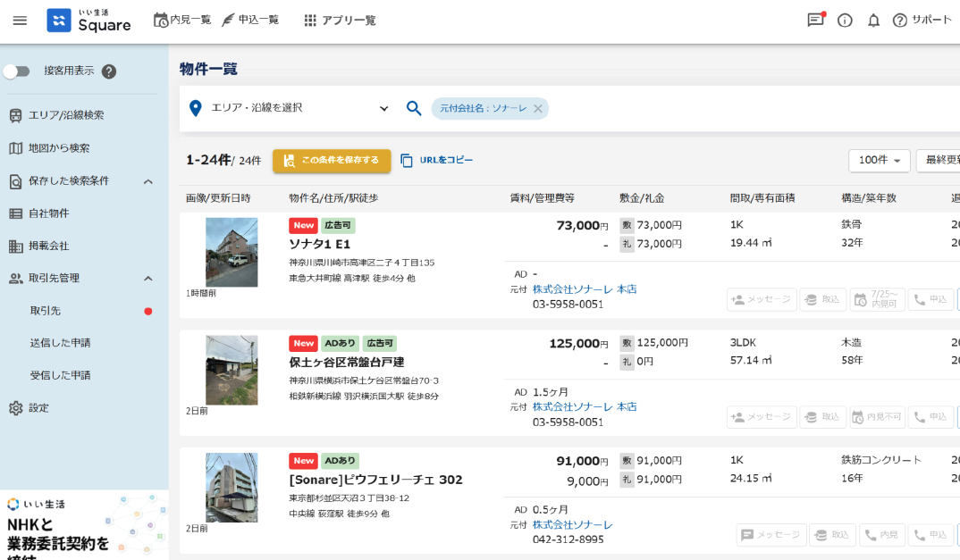The height and width of the screenshot is (560, 960).
Task: Click 取込 button in ピウフェリーチェ row
Action: pyautogui.click(x=833, y=535)
